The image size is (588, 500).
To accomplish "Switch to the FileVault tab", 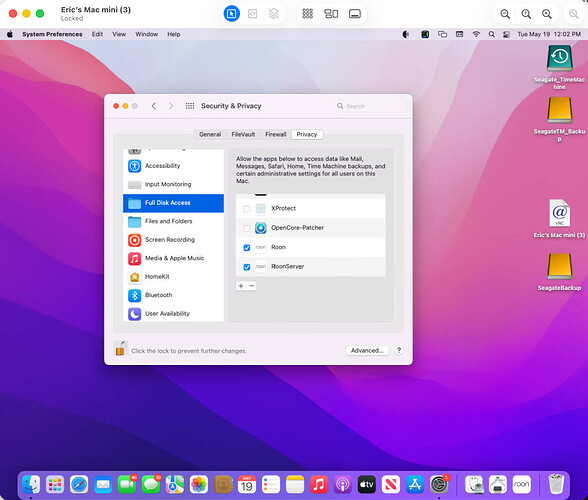I will tap(243, 134).
